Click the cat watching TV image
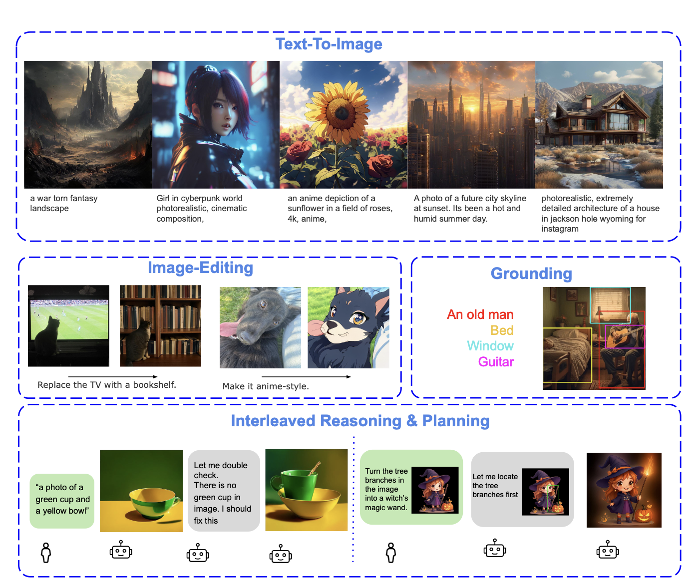The image size is (700, 588). (x=68, y=325)
